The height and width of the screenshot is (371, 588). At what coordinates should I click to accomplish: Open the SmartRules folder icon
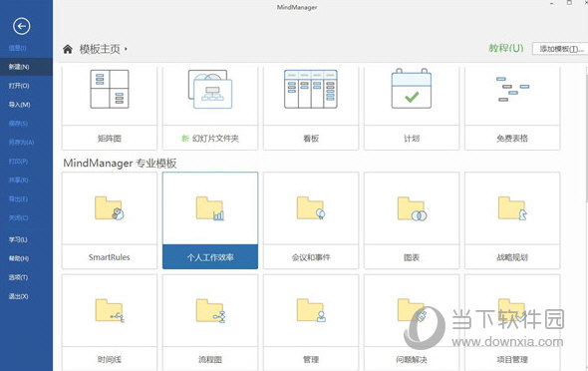(x=109, y=208)
